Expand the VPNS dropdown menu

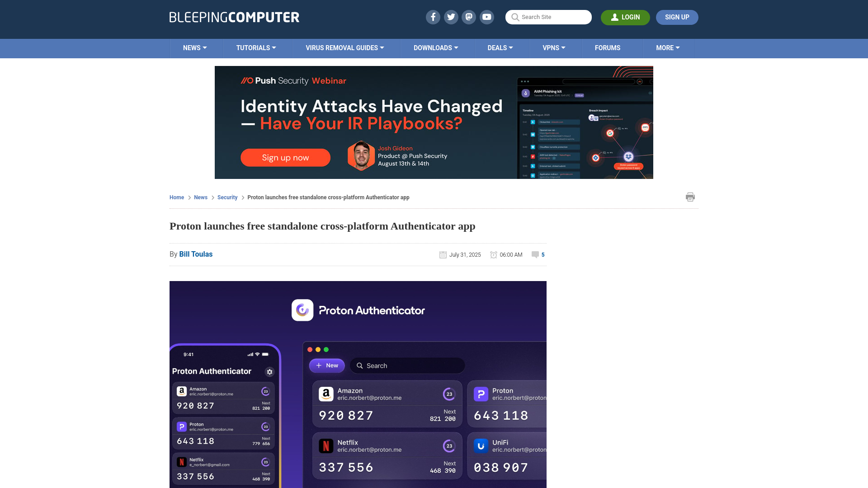coord(554,48)
